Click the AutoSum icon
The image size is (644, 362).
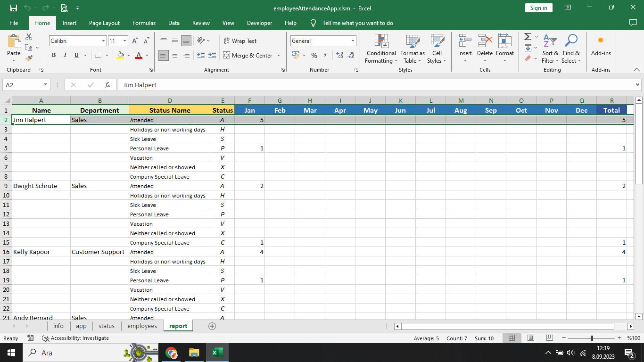[x=527, y=37]
